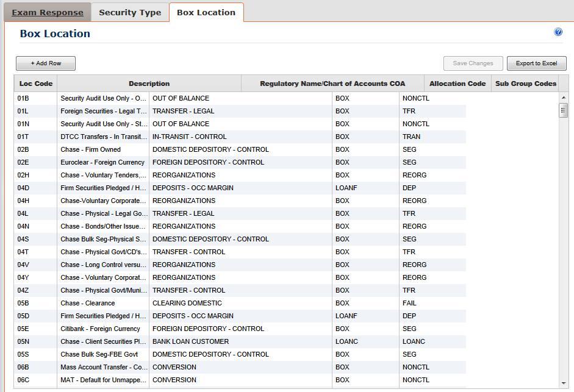Click LOANC allocation code in the 05N row
574x392 pixels.
(x=346, y=342)
